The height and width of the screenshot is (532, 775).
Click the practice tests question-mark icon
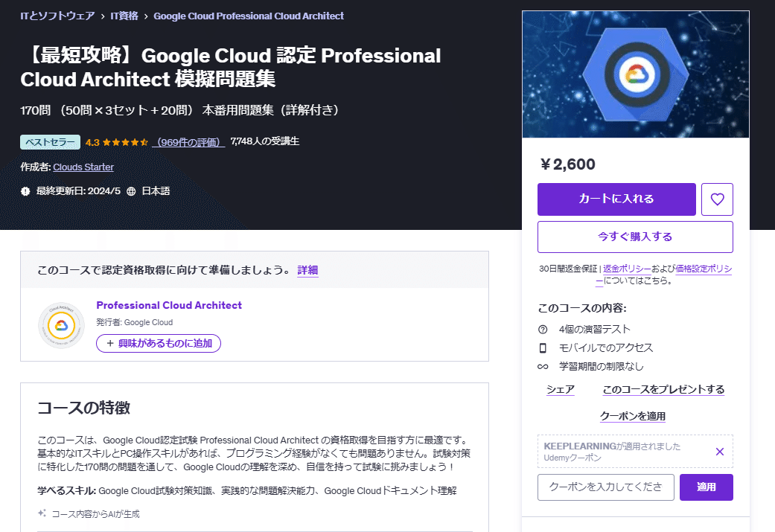click(543, 330)
